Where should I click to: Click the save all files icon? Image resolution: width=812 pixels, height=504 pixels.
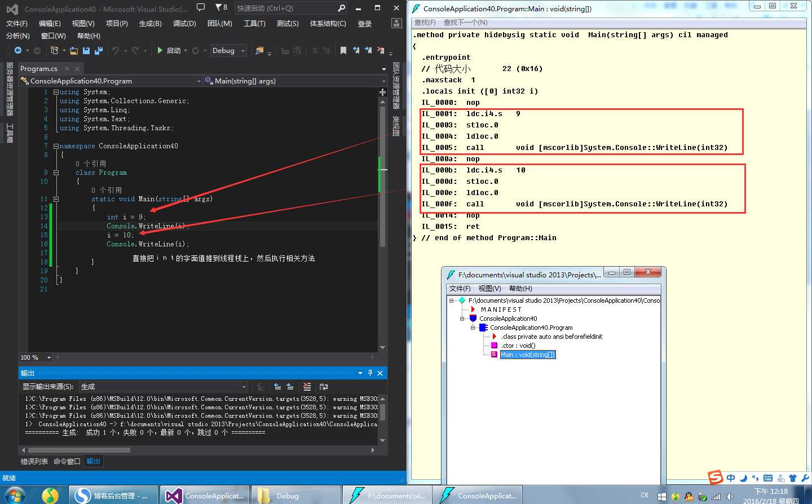[x=98, y=50]
